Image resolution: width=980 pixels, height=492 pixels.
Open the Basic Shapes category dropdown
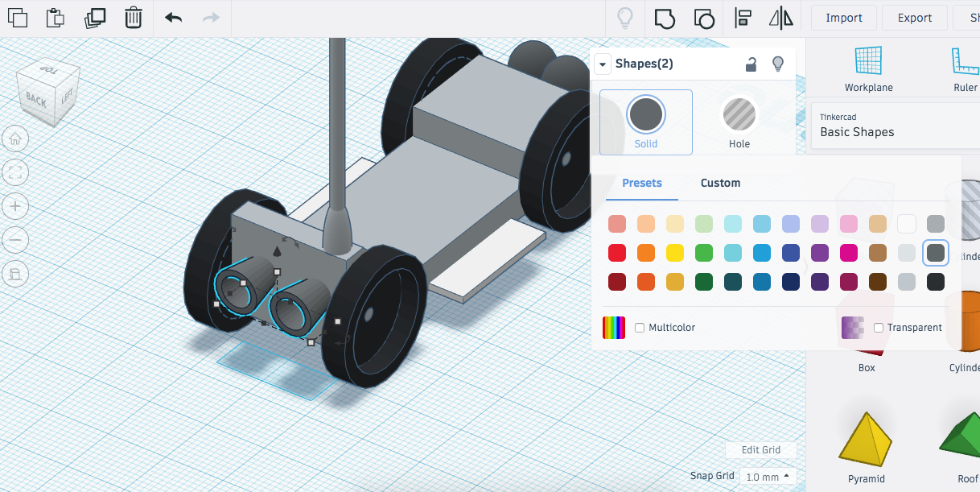tap(896, 125)
